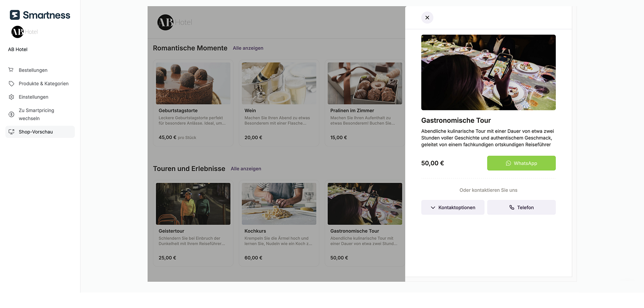This screenshot has width=644, height=308.
Task: Click the phone icon on the Telefon button
Action: click(511, 207)
